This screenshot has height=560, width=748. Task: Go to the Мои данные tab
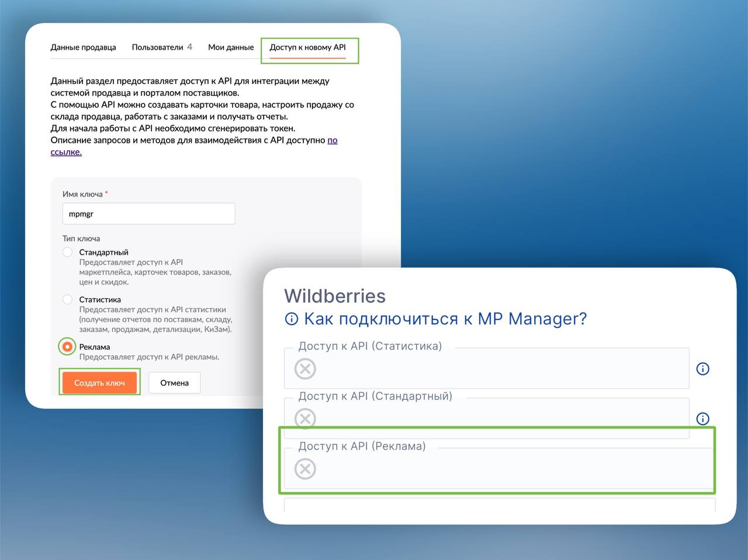coord(231,47)
